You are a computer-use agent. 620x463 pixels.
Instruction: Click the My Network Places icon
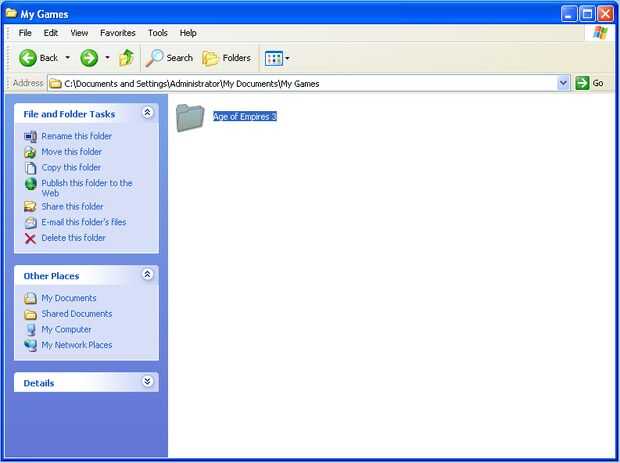point(30,346)
